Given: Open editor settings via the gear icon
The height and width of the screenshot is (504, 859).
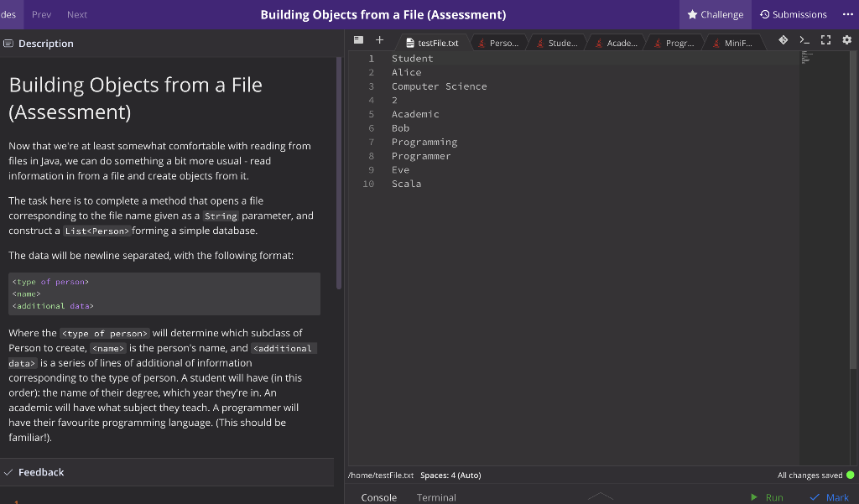Looking at the screenshot, I should click(x=846, y=39).
